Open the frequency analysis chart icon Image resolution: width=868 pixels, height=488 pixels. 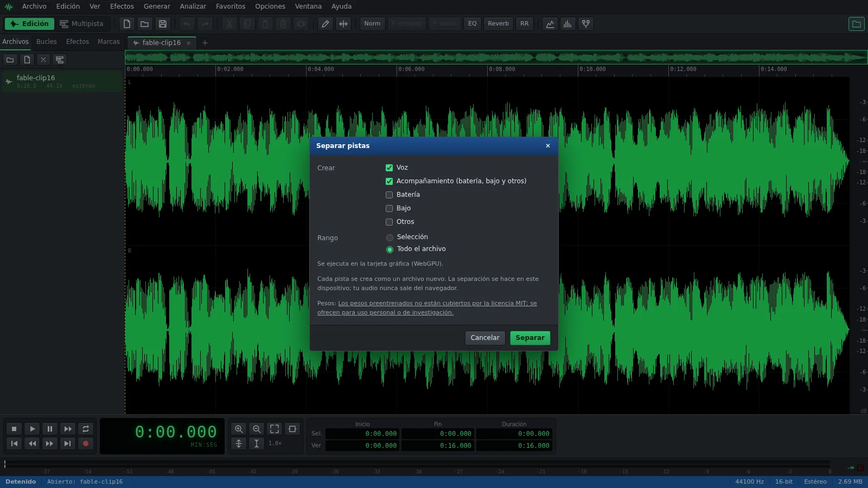(x=550, y=24)
